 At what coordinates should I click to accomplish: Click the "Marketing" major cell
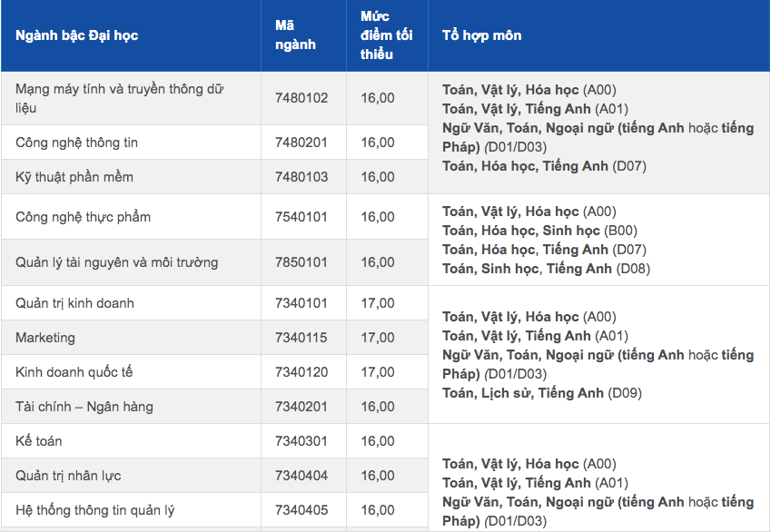[x=45, y=338]
